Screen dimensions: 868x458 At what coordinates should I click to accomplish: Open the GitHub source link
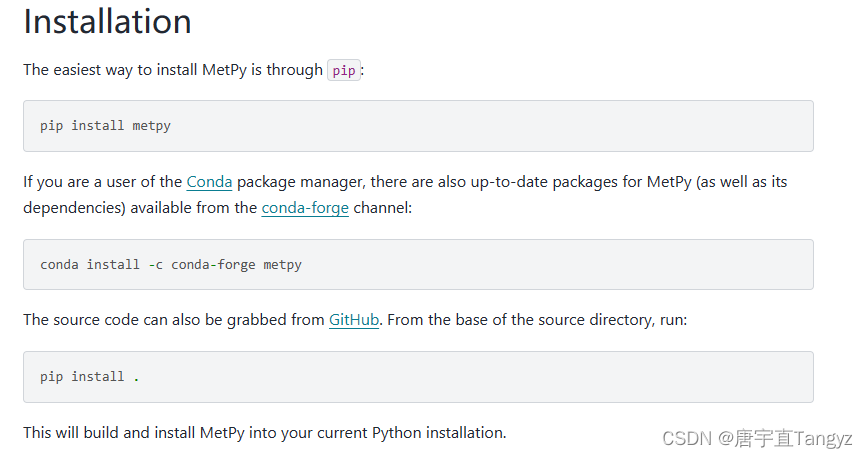(x=354, y=320)
